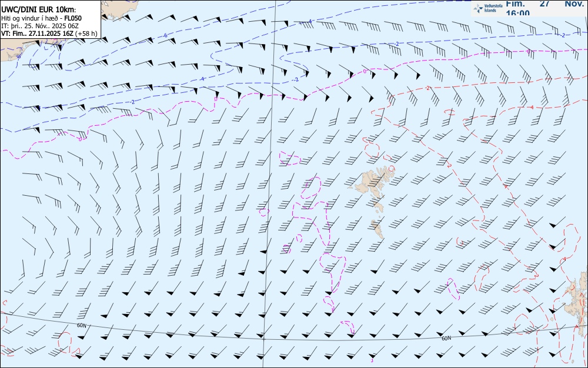Click the 'Nóv.' month text in the header
This screenshot has width=588, height=368.
[574, 4]
